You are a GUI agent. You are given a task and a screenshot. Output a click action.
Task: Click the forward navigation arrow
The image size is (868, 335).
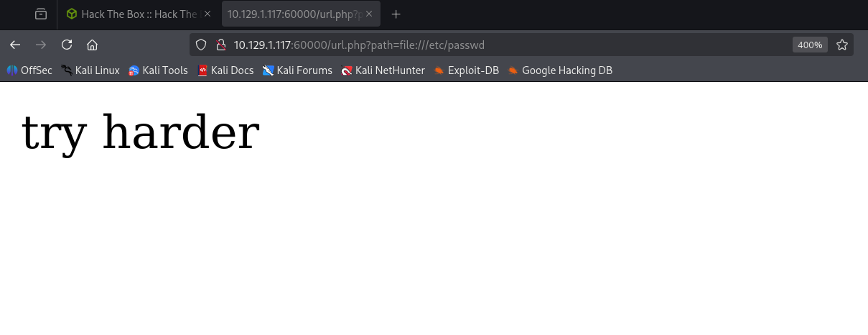41,45
